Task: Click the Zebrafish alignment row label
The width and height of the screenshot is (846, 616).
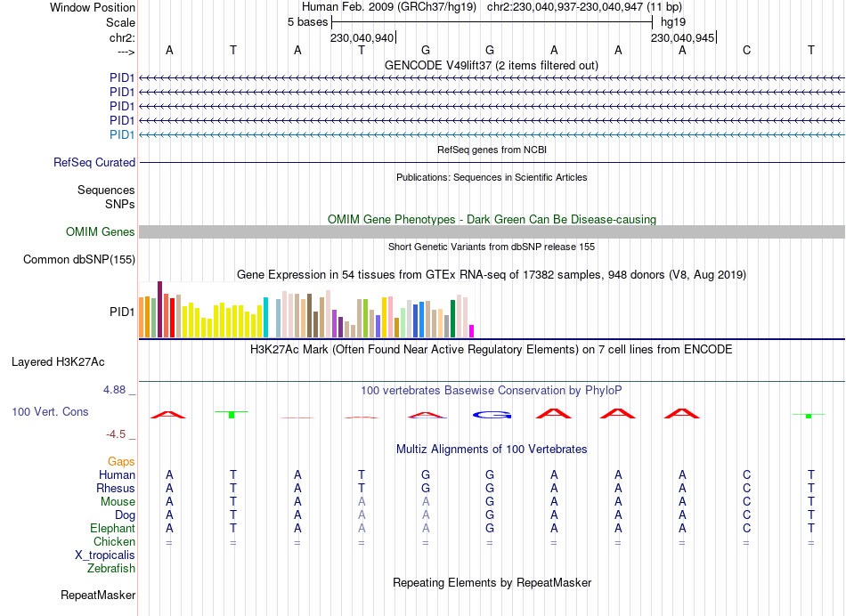Action: pos(111,568)
